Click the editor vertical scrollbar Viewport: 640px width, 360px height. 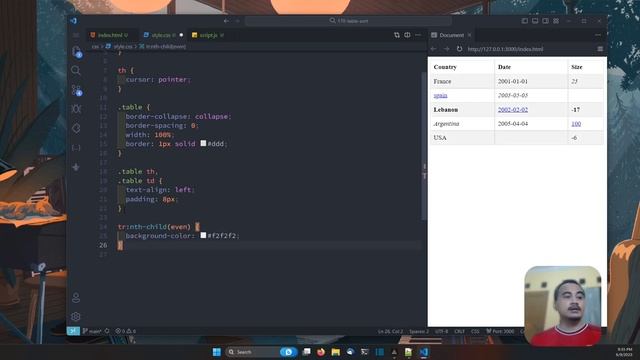coord(424,147)
